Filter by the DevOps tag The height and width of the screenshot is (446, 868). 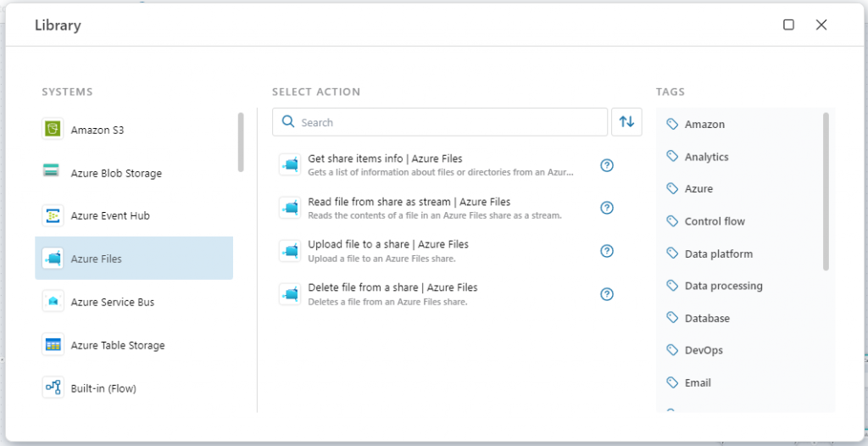pyautogui.click(x=704, y=350)
